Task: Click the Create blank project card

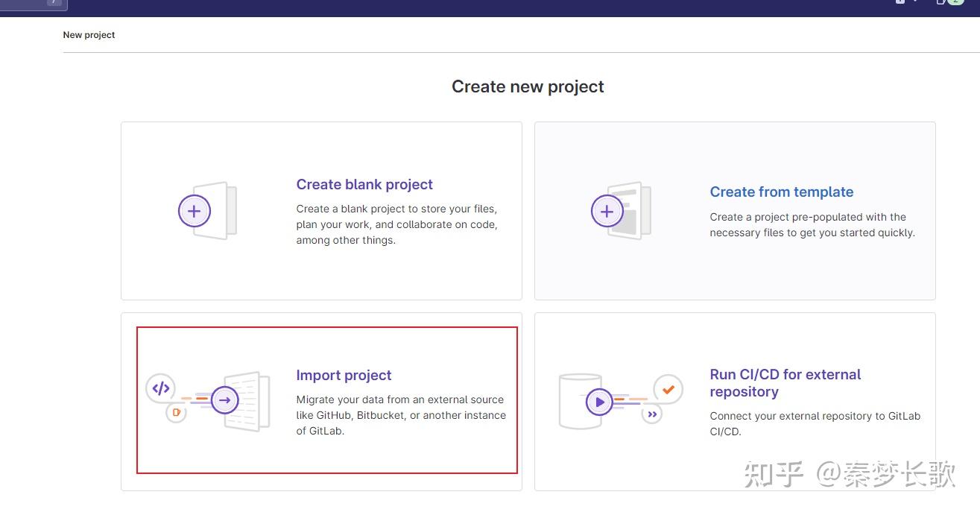Action: click(x=321, y=211)
